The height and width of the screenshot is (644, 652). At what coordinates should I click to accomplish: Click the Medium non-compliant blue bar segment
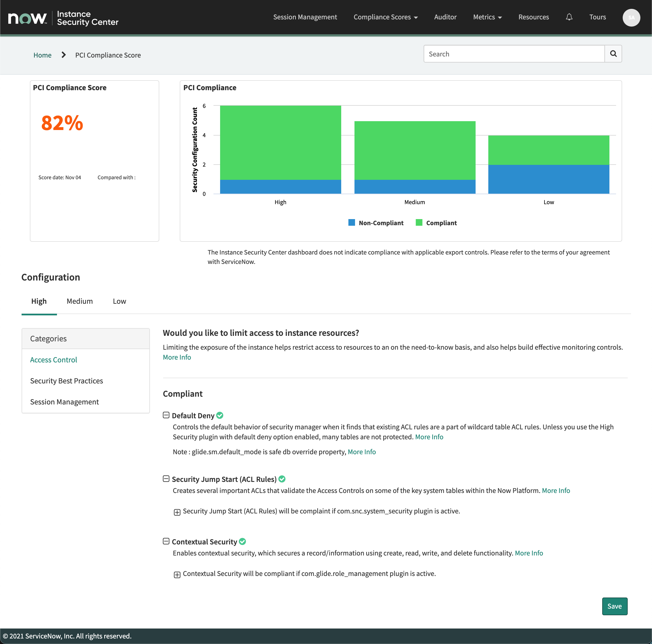click(x=415, y=186)
